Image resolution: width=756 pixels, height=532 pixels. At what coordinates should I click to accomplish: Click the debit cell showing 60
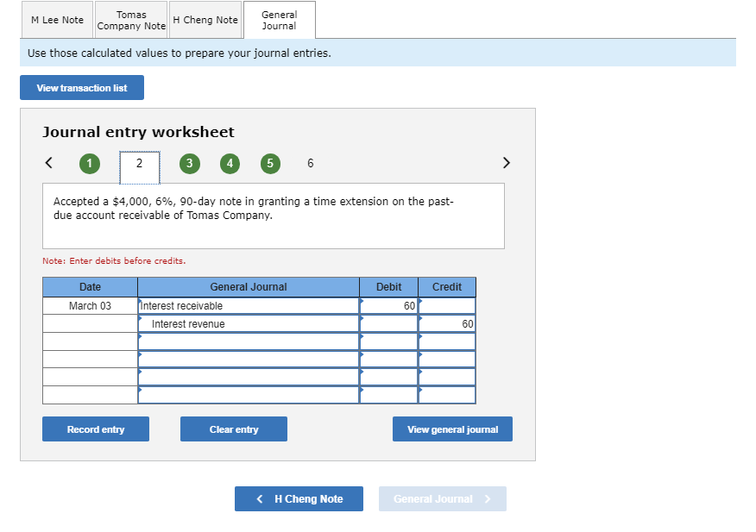[388, 306]
